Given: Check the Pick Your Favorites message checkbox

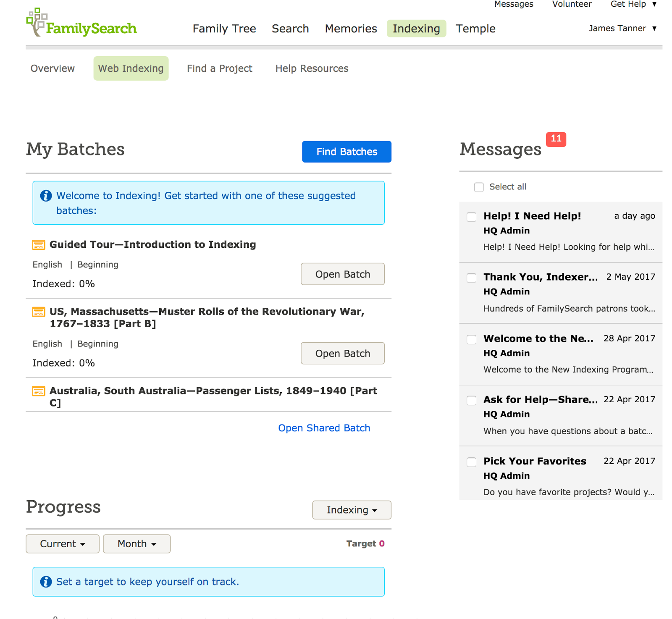Looking at the screenshot, I should coord(472,462).
